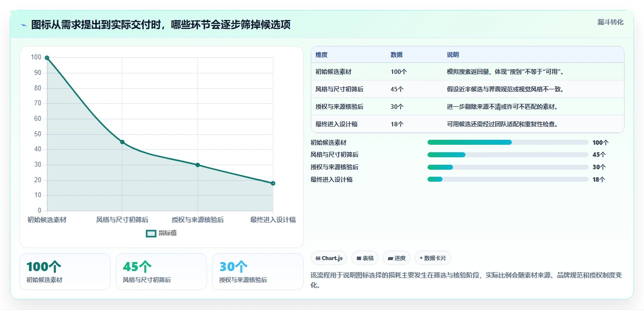Screen dimensions: 644x310
Task: Click the chart point at 初始候选素材 100
Action: (x=47, y=58)
